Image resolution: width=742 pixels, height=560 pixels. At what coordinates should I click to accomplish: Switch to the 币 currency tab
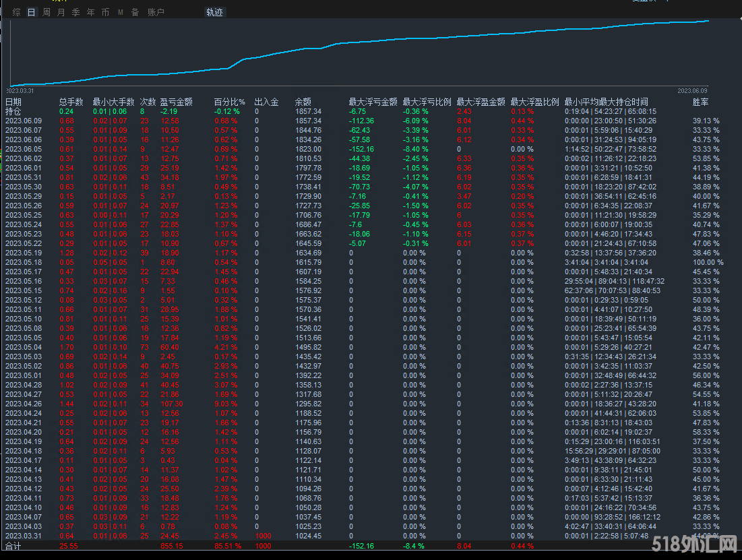[105, 12]
